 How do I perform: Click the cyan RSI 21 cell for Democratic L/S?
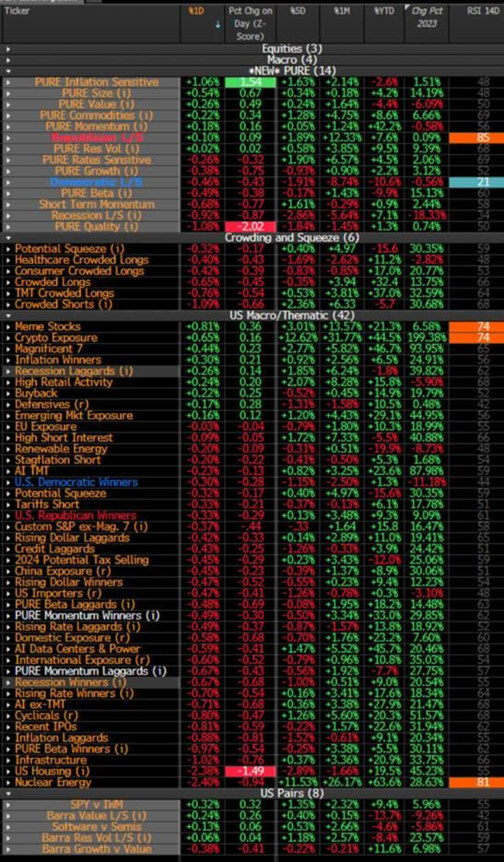(x=475, y=182)
